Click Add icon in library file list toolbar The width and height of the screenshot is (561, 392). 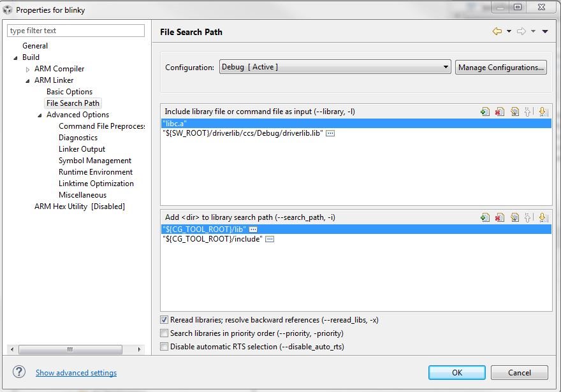pyautogui.click(x=485, y=112)
